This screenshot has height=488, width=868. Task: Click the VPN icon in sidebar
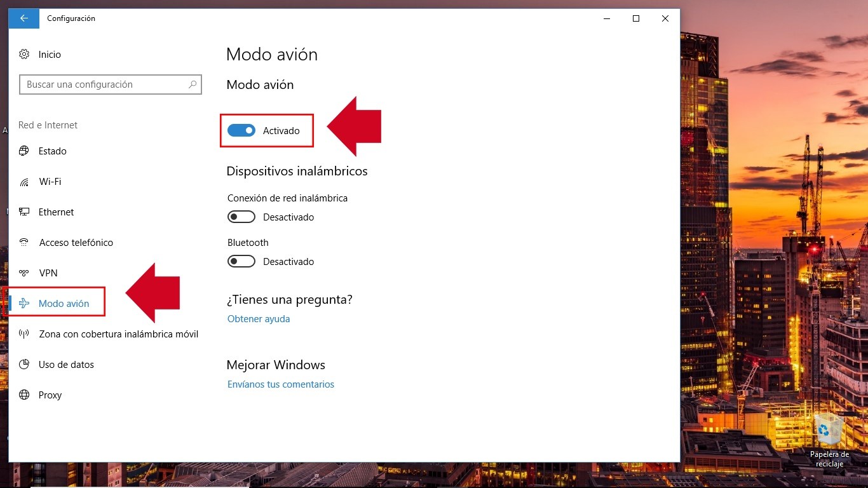24,273
